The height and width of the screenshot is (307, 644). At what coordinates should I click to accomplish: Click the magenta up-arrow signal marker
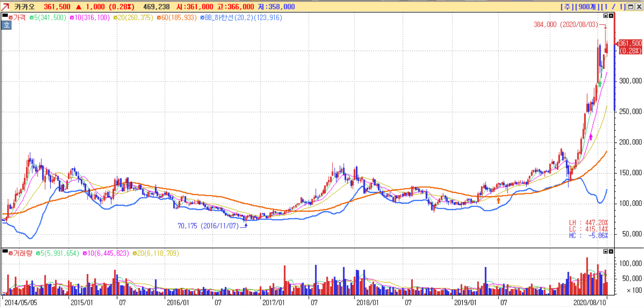(591, 137)
